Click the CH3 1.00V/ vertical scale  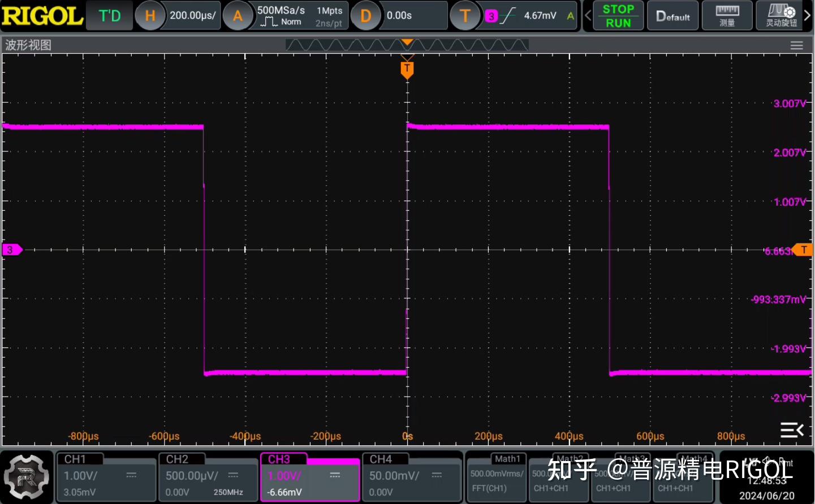284,476
